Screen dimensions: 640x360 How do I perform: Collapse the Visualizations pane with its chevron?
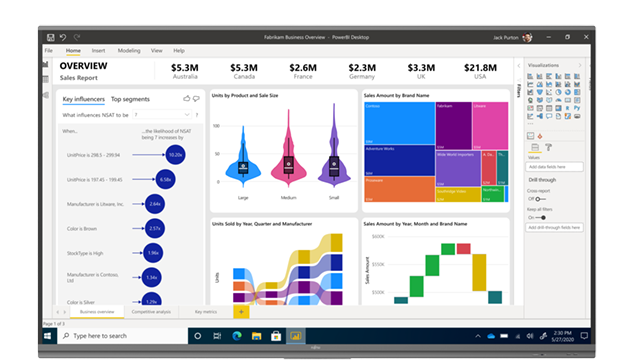(x=580, y=65)
